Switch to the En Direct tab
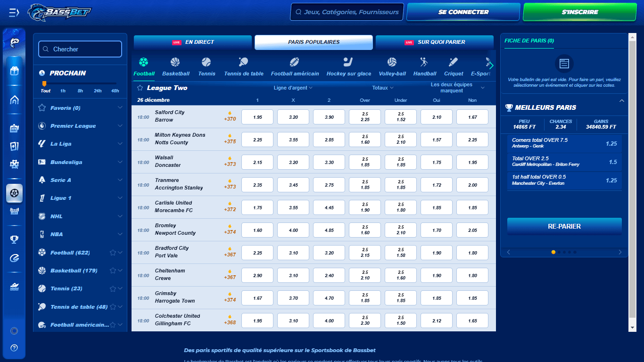Image resolution: width=644 pixels, height=362 pixels. point(193,42)
